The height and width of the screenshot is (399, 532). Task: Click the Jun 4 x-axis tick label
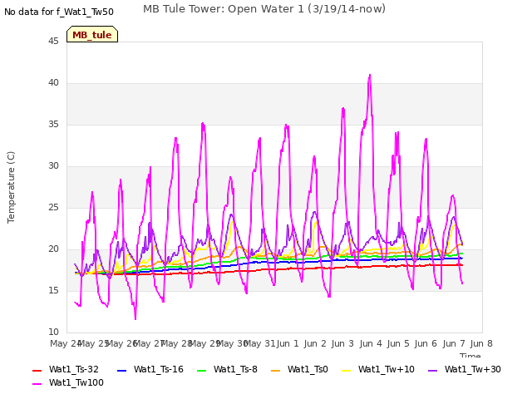[x=371, y=343]
